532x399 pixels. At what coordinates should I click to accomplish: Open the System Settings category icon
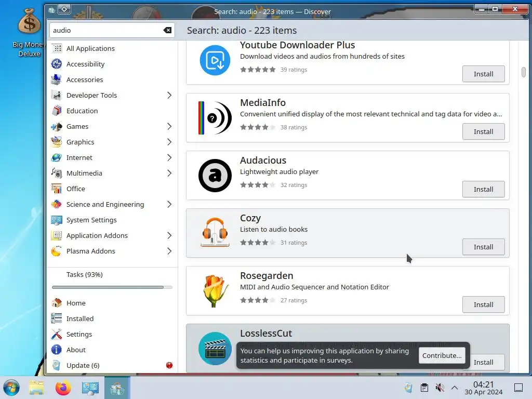[57, 220]
